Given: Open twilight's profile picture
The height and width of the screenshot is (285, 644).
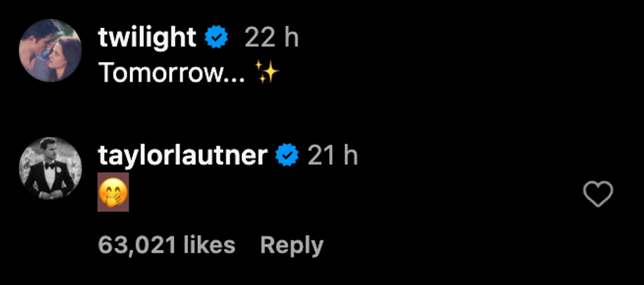Looking at the screenshot, I should coord(51,51).
